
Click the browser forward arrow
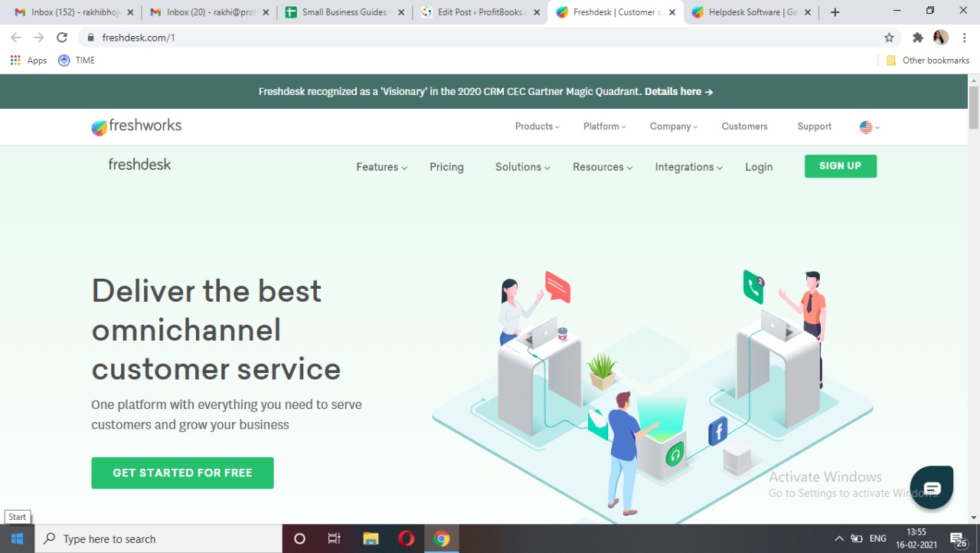click(39, 37)
